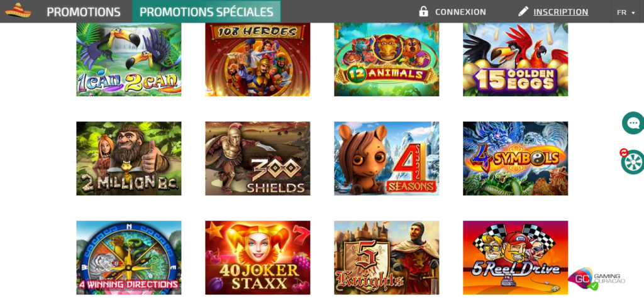Image resolution: width=644 pixels, height=298 pixels.
Task: Open the Promotions menu item
Action: 84,12
